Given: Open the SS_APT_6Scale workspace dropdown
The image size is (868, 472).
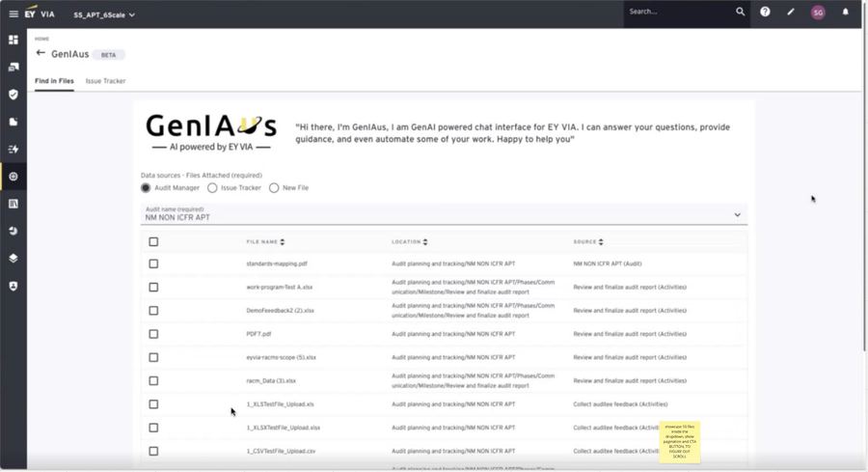Looking at the screenshot, I should tap(104, 14).
